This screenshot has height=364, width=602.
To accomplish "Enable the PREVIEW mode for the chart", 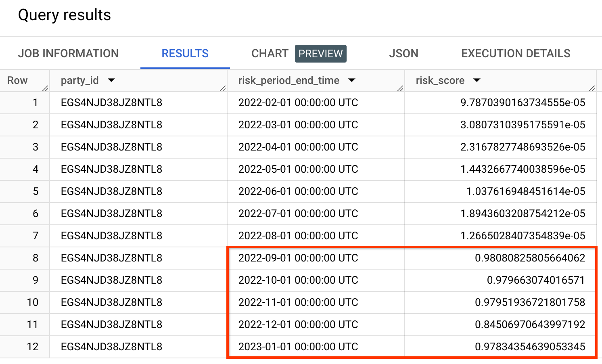I will coord(320,53).
